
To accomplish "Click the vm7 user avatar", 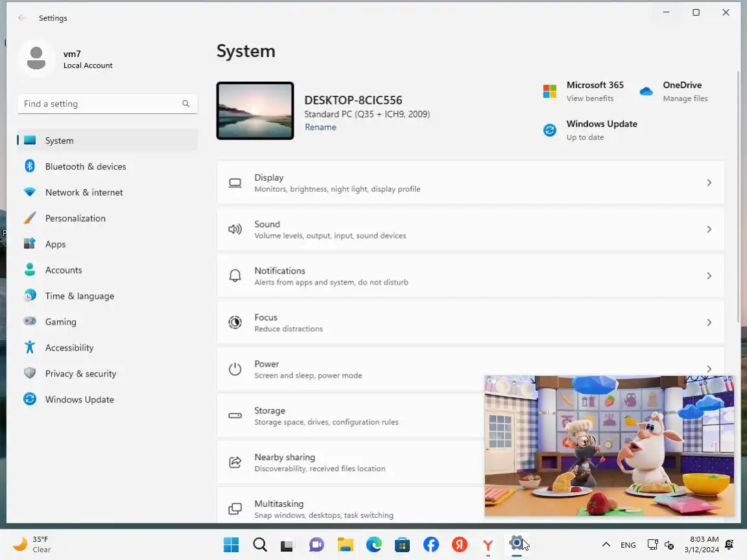I will [x=36, y=58].
